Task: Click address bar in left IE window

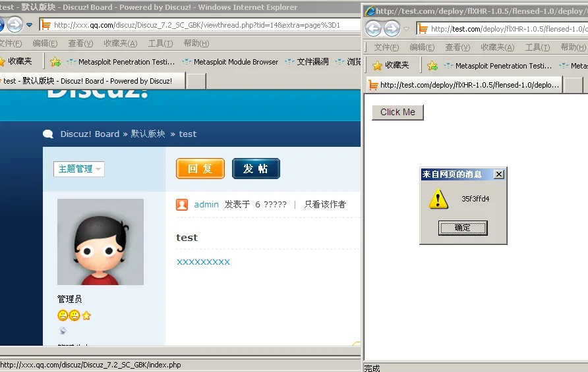Action: click(200, 25)
